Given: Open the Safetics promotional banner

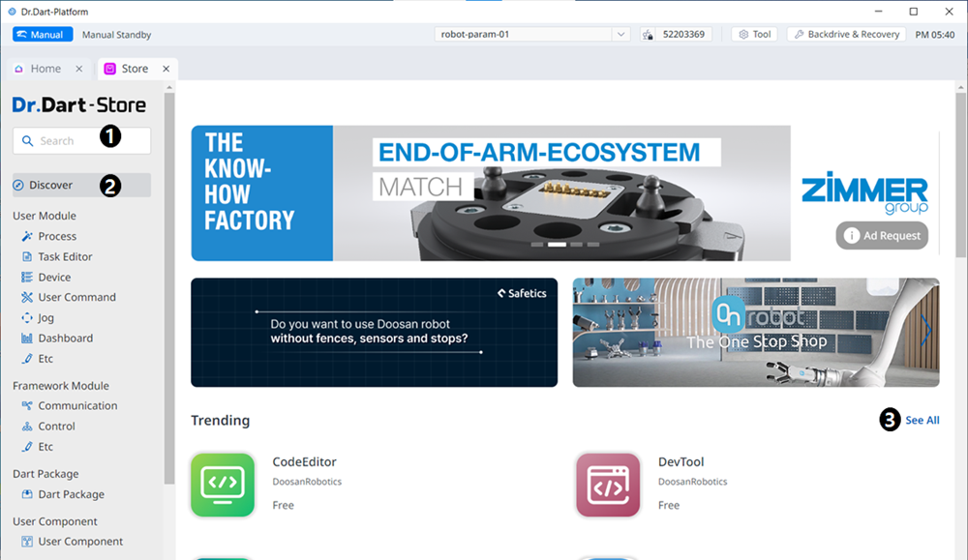Looking at the screenshot, I should pos(374,332).
